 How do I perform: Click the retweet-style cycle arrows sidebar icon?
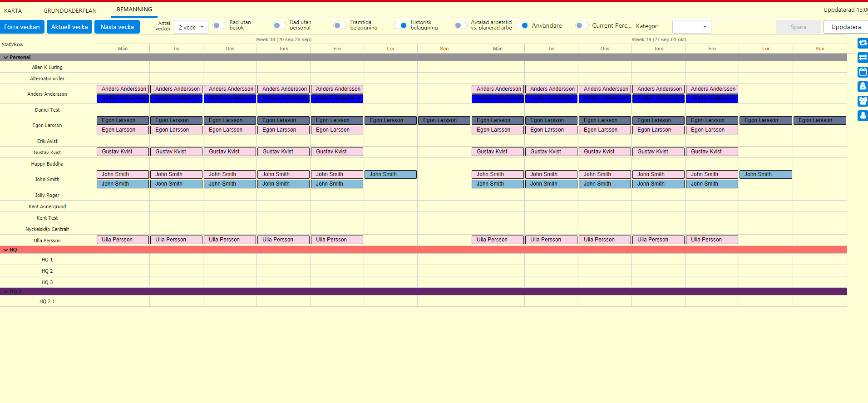point(863,44)
